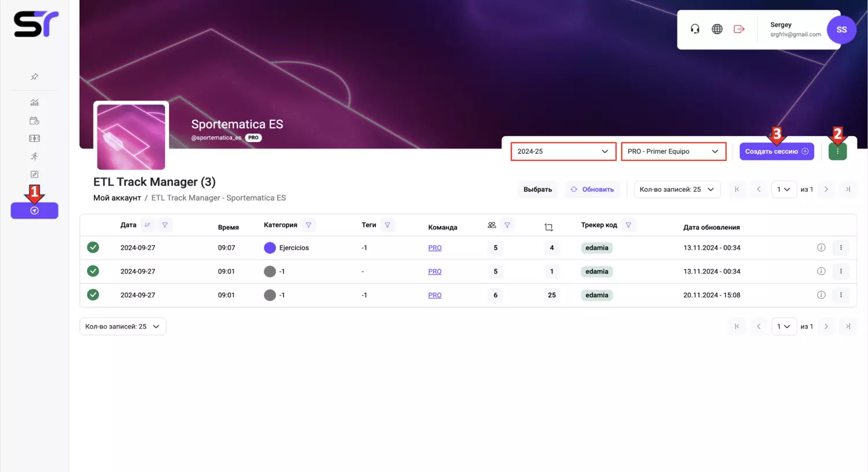Open the calendar schedule sidebar icon

tap(34, 120)
